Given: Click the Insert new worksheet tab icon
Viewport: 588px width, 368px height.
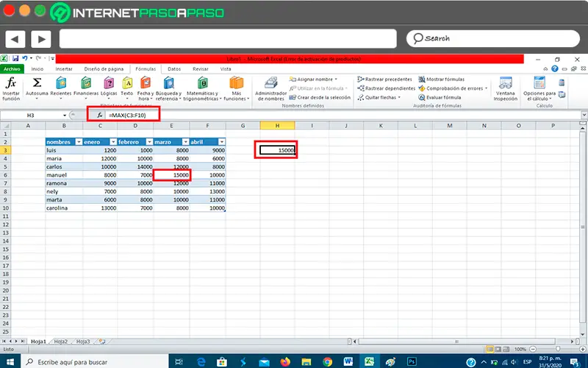Looking at the screenshot, I should pyautogui.click(x=102, y=342).
